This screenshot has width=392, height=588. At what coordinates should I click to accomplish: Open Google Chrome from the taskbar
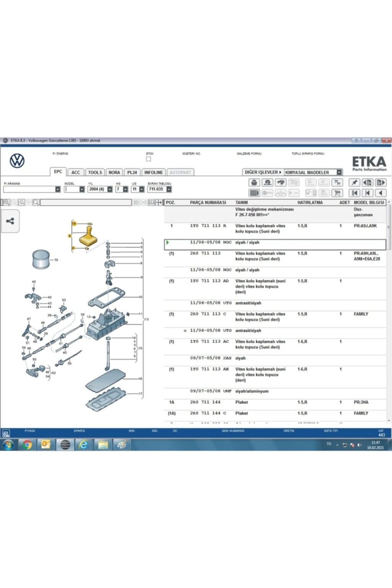(x=27, y=444)
